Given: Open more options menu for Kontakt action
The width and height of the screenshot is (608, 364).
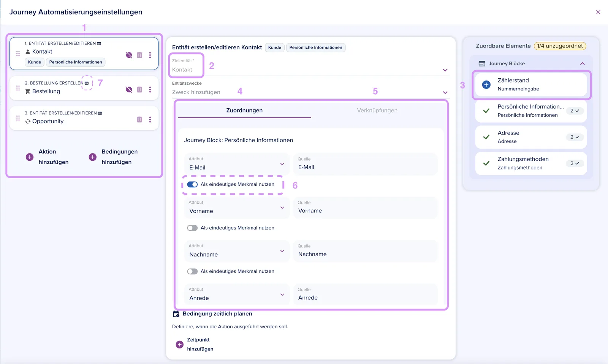Looking at the screenshot, I should [150, 55].
